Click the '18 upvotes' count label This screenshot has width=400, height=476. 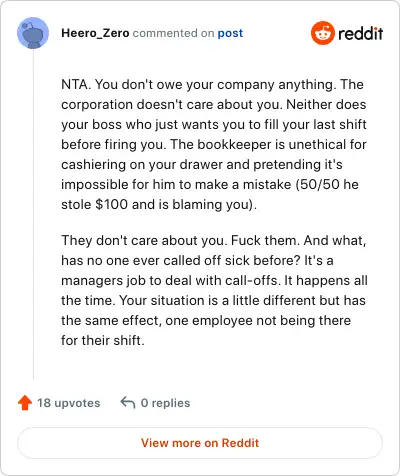69,403
